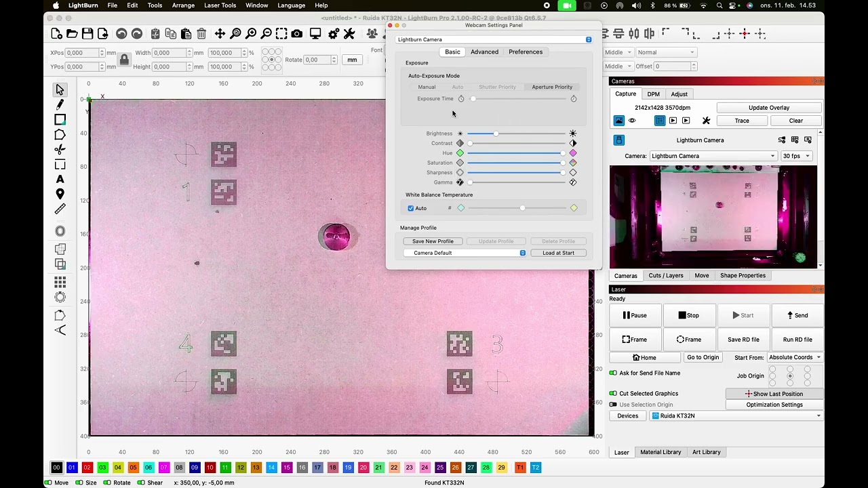The image size is (868, 488).
Task: Select the green 03 layer color swatch
Action: (x=102, y=468)
